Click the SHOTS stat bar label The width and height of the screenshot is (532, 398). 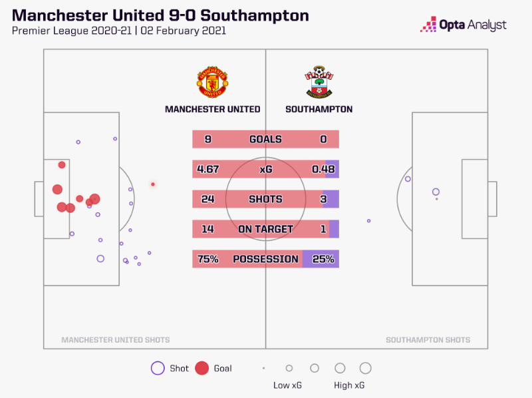265,199
